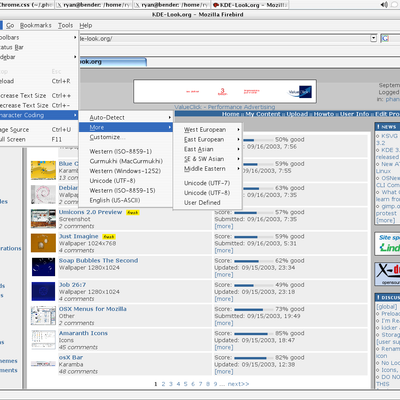Choose Full Screen menu entry
Image resolution: width=400 pixels, height=400 pixels.
[39, 139]
